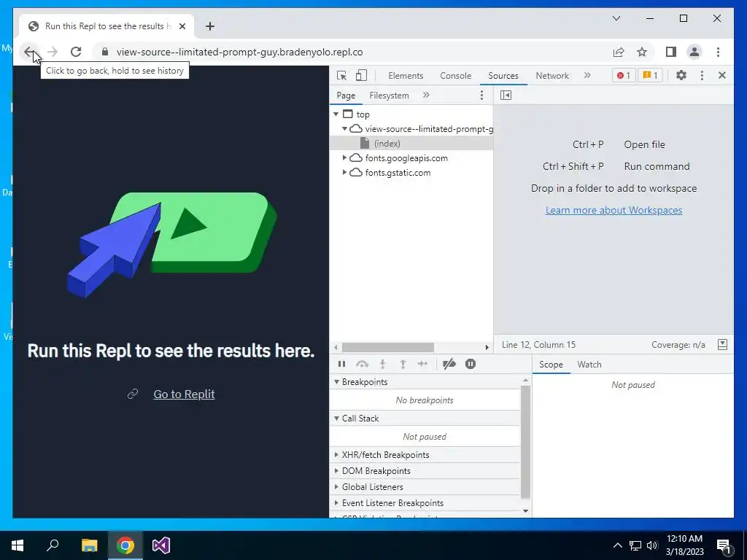
Task: Open Chrome side panel icon
Action: (x=671, y=52)
